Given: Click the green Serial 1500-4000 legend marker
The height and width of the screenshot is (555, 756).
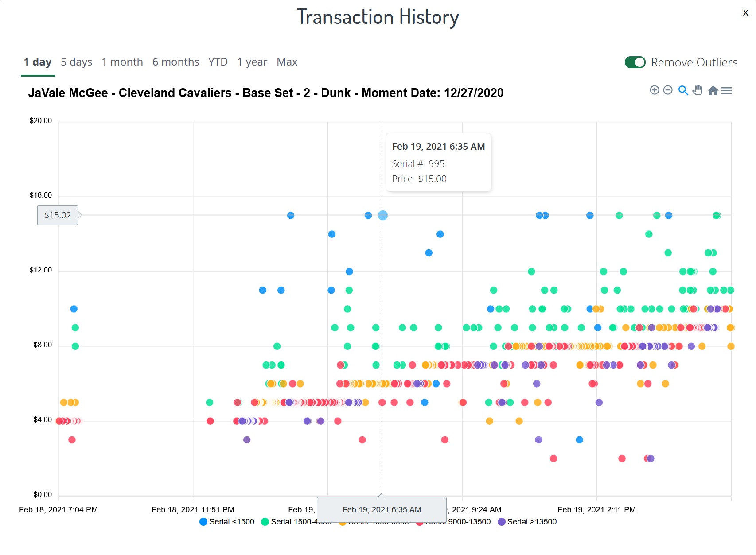Looking at the screenshot, I should [x=265, y=522].
